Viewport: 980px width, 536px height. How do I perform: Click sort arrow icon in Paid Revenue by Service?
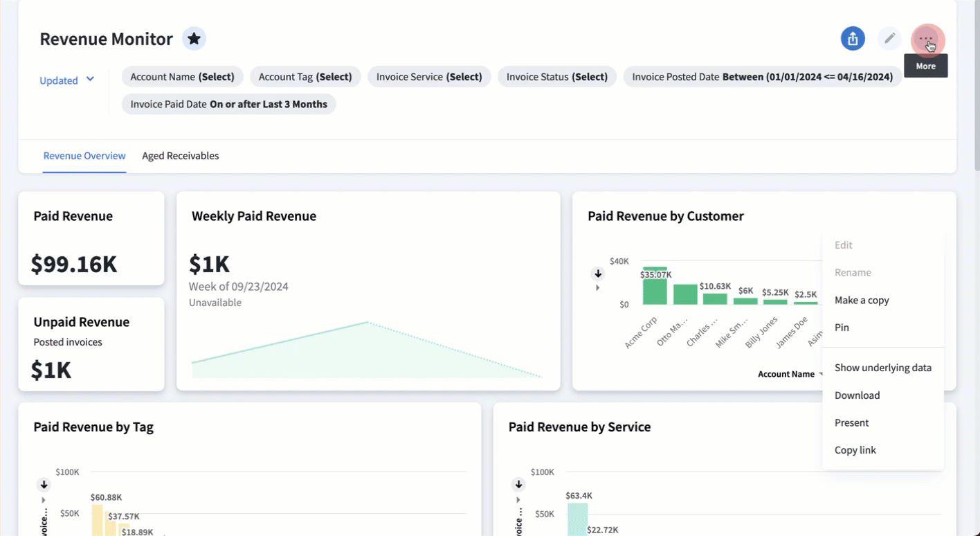(x=518, y=485)
